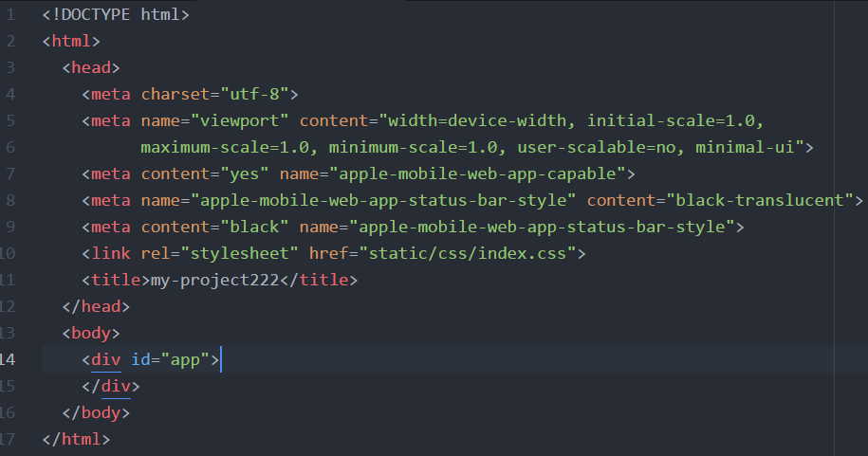
Task: Click line number 14 in the gutter
Action: pos(9,359)
